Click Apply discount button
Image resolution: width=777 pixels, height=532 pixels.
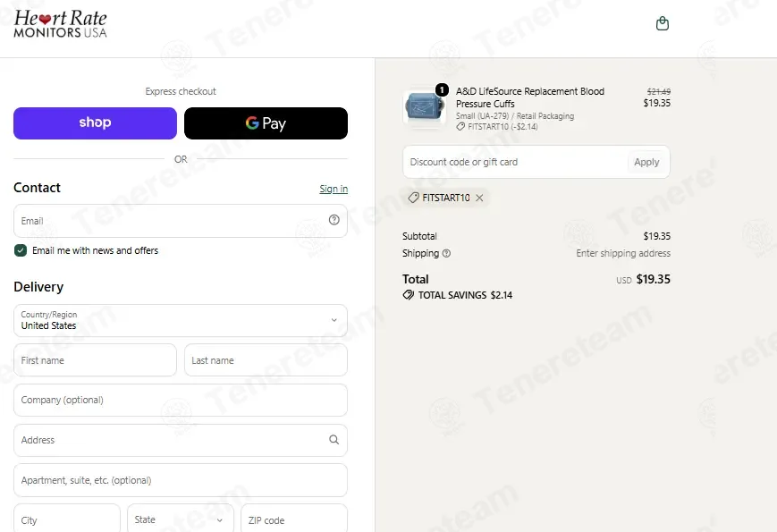pyautogui.click(x=646, y=162)
